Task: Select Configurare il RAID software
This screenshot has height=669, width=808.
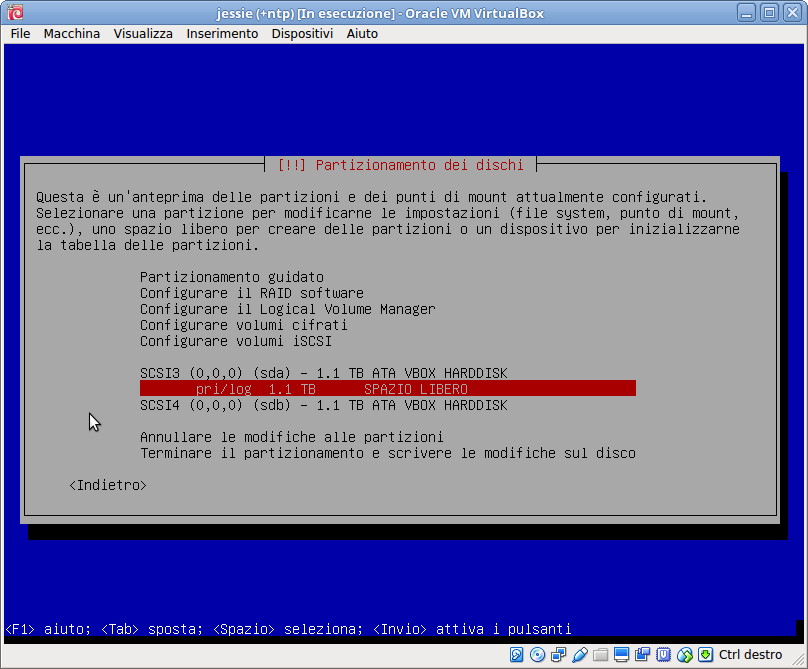Action: click(251, 293)
